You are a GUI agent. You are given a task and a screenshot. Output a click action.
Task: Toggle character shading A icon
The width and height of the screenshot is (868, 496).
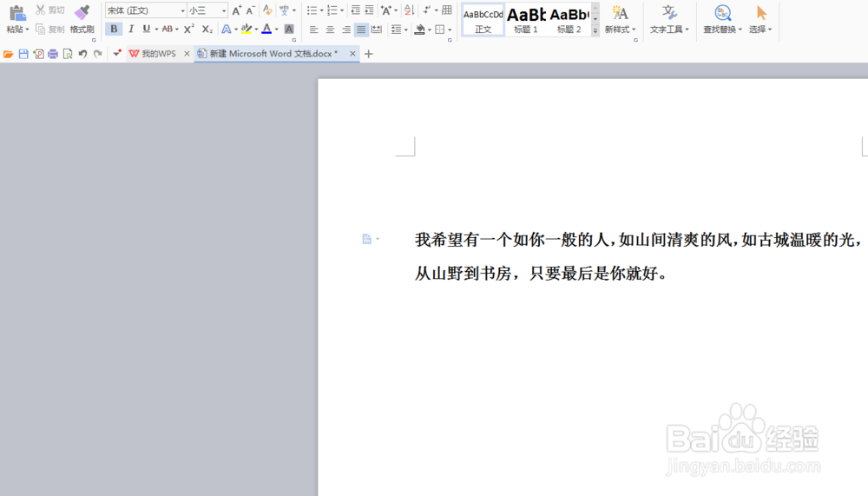289,29
